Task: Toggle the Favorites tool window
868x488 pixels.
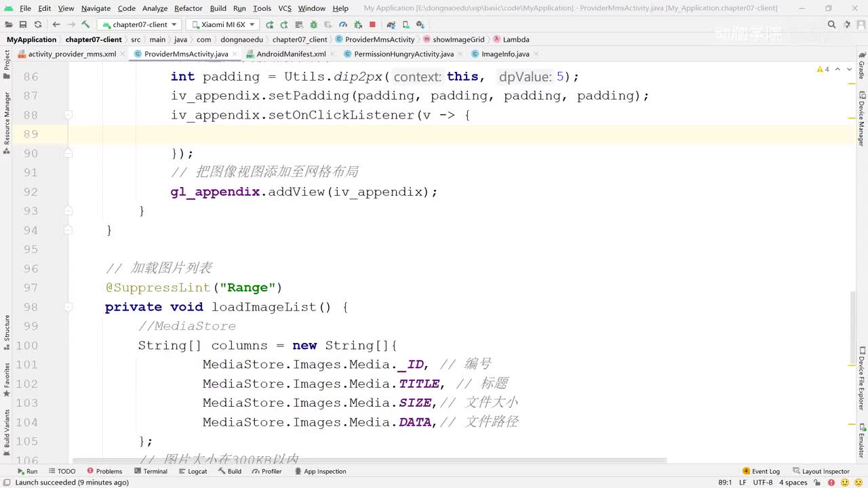Action: (x=7, y=380)
